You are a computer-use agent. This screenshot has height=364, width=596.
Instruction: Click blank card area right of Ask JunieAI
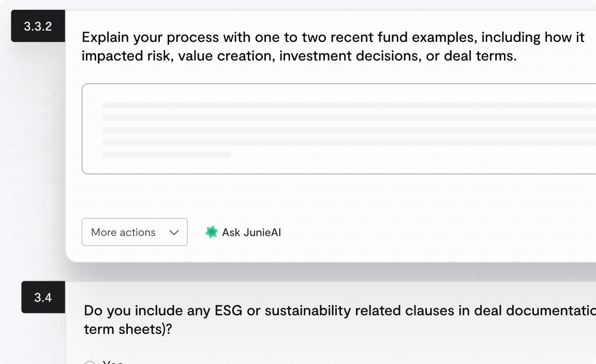click(440, 233)
